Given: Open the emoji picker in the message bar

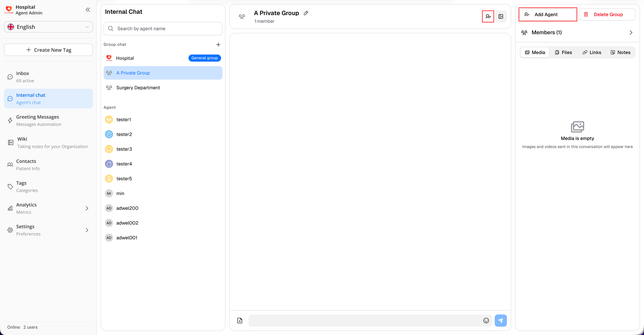Looking at the screenshot, I should 486,321.
